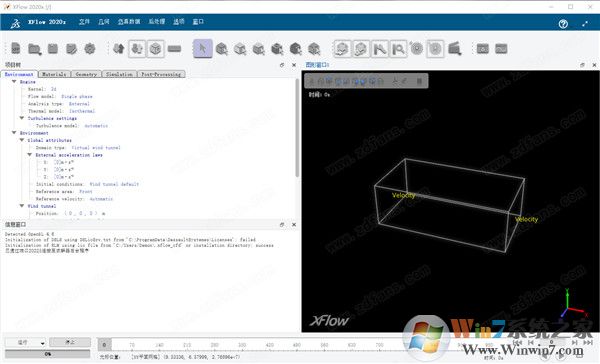Click the New Project document icon

16,49
